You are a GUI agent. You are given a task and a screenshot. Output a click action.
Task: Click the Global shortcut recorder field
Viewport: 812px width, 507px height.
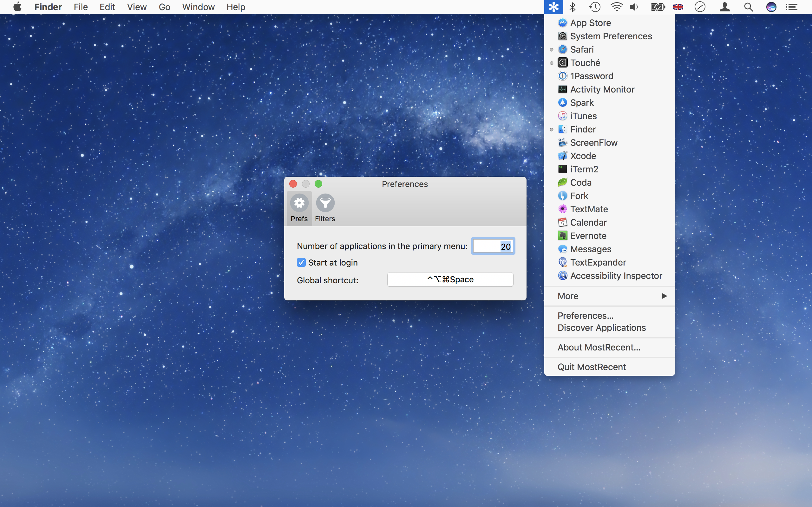click(x=450, y=279)
